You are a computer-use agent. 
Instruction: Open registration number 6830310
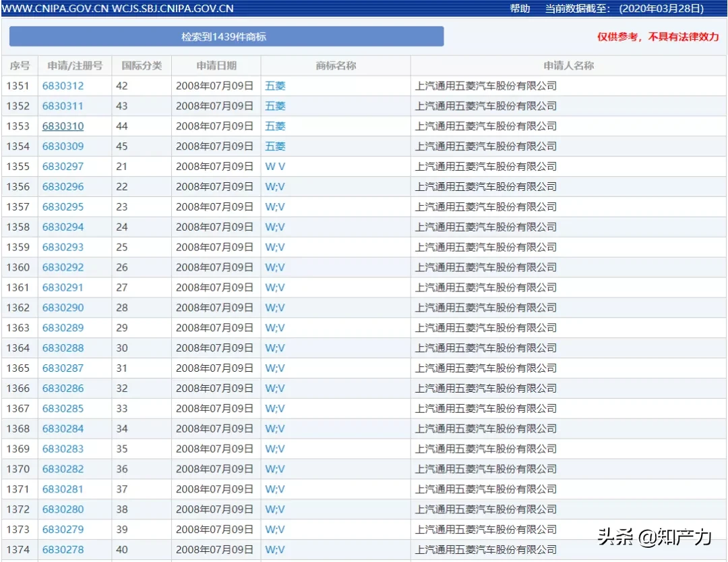(63, 126)
